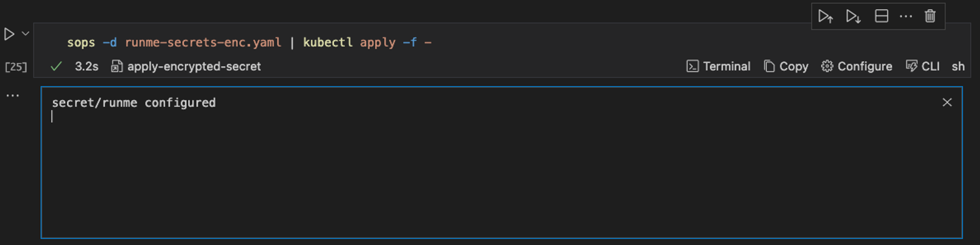Open the Terminal for this cell

pos(718,66)
